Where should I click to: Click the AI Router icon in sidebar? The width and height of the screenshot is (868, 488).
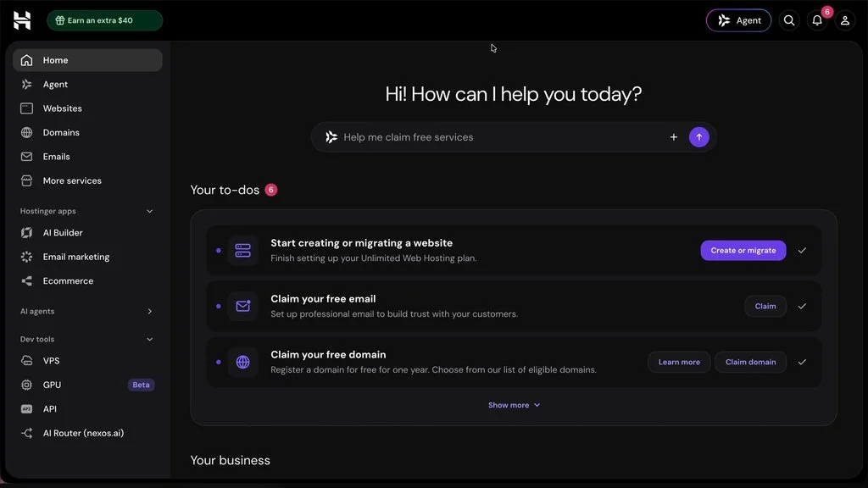26,433
